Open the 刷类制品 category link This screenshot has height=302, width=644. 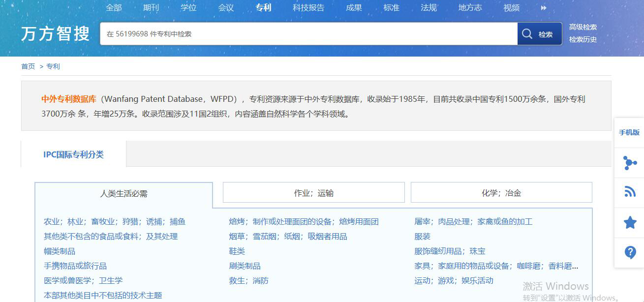[245, 266]
